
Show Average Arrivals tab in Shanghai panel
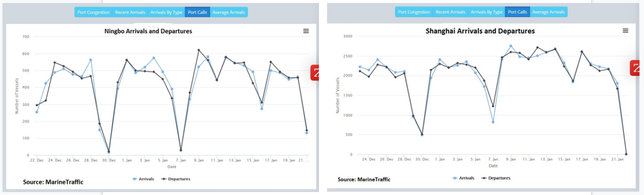point(549,12)
